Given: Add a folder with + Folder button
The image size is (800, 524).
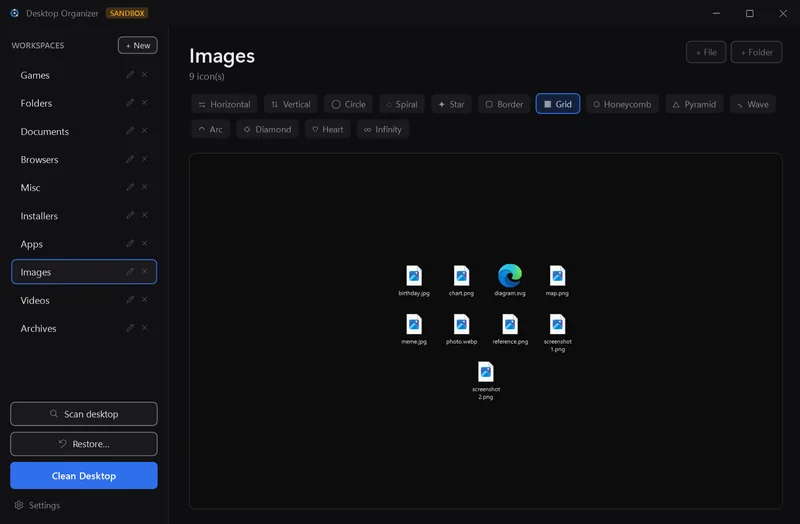Looking at the screenshot, I should (x=757, y=52).
